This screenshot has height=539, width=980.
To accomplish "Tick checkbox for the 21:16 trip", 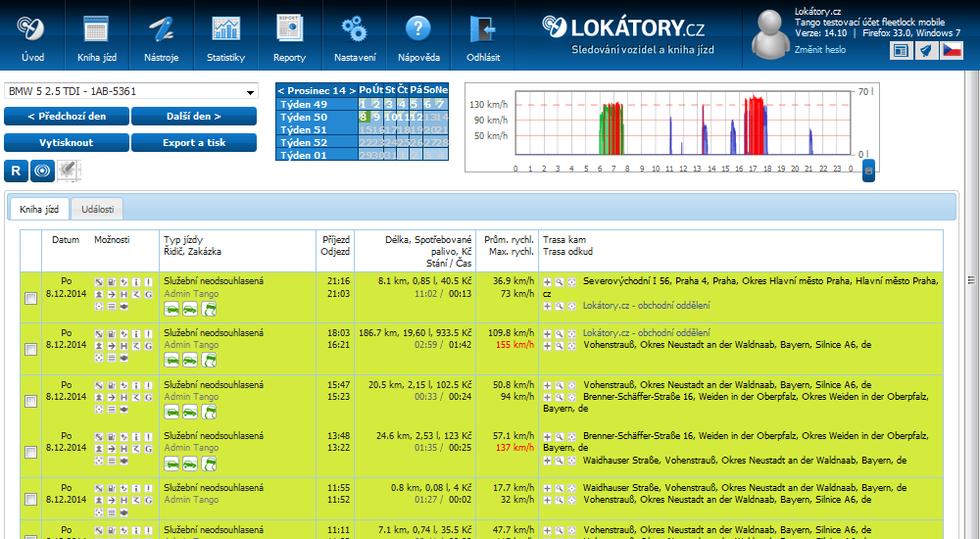I will pos(30,298).
